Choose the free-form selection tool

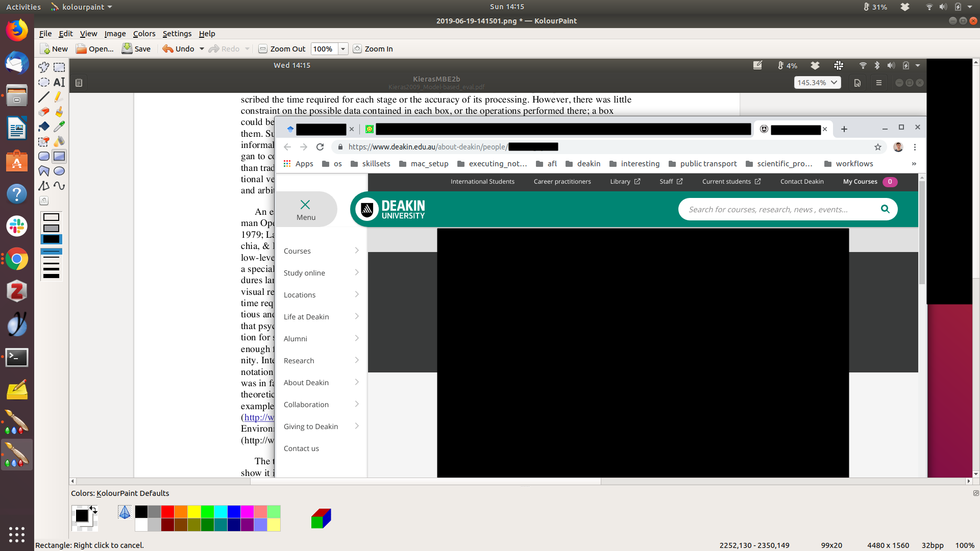click(44, 67)
